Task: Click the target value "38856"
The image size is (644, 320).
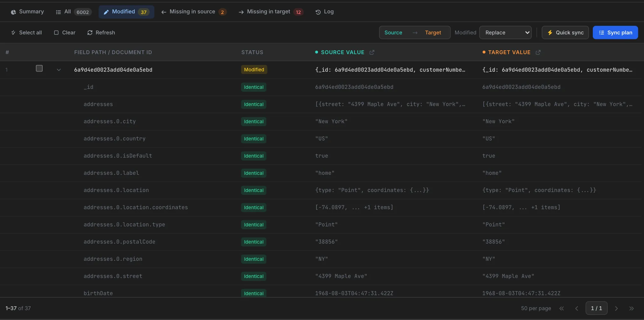Action: coord(494,242)
